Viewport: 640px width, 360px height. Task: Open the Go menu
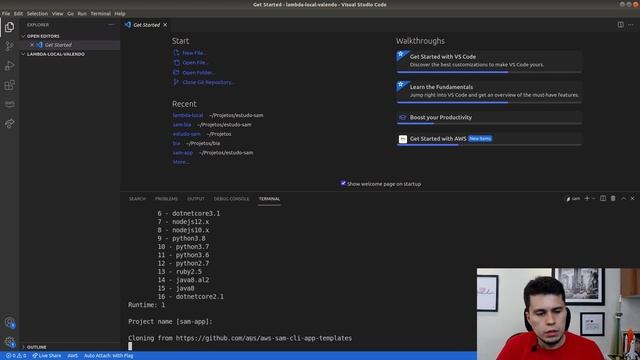point(71,13)
